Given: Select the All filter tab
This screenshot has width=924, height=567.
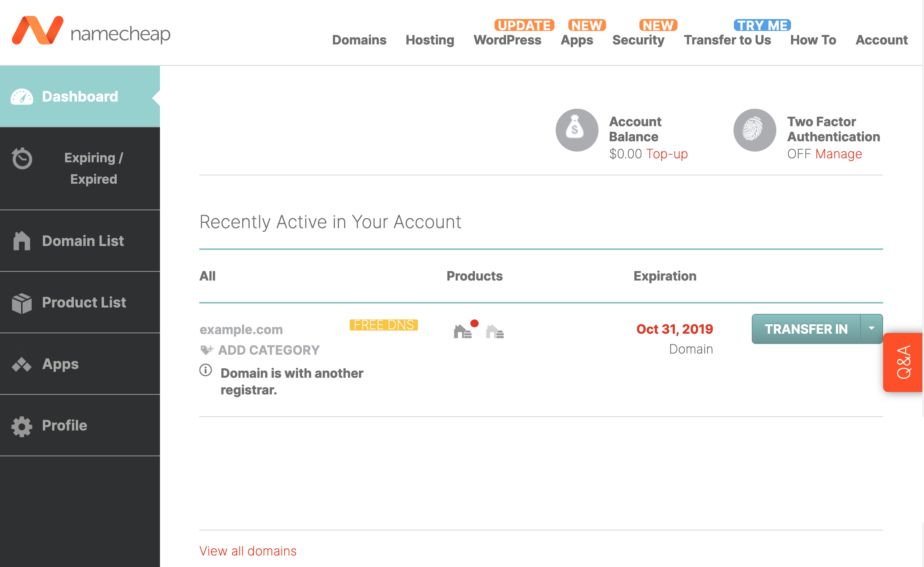Looking at the screenshot, I should point(208,276).
